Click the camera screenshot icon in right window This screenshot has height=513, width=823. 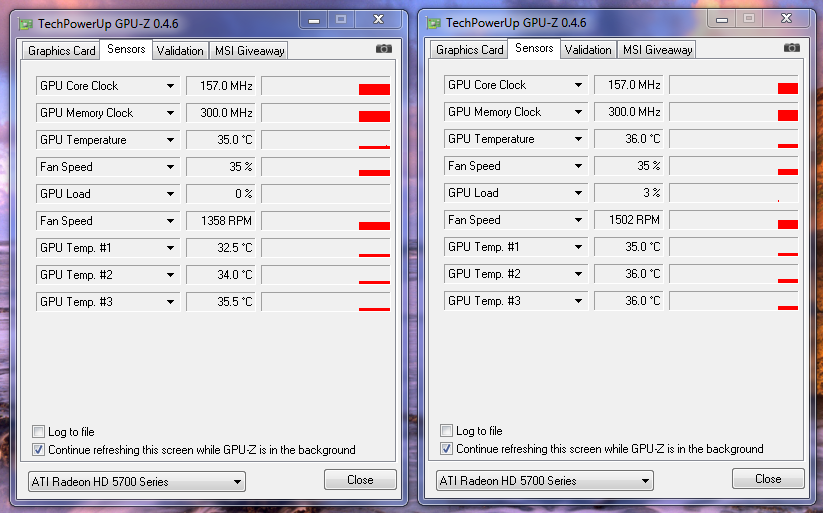(x=792, y=48)
